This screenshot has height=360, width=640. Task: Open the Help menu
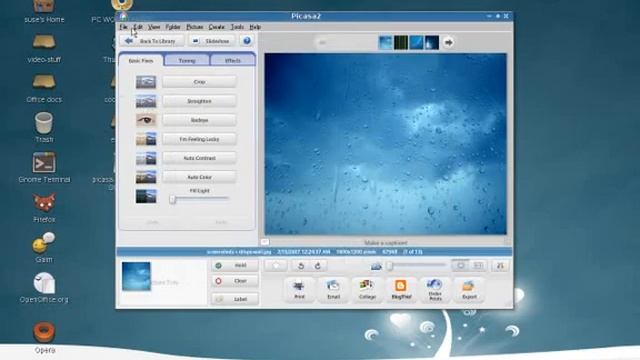click(x=255, y=27)
